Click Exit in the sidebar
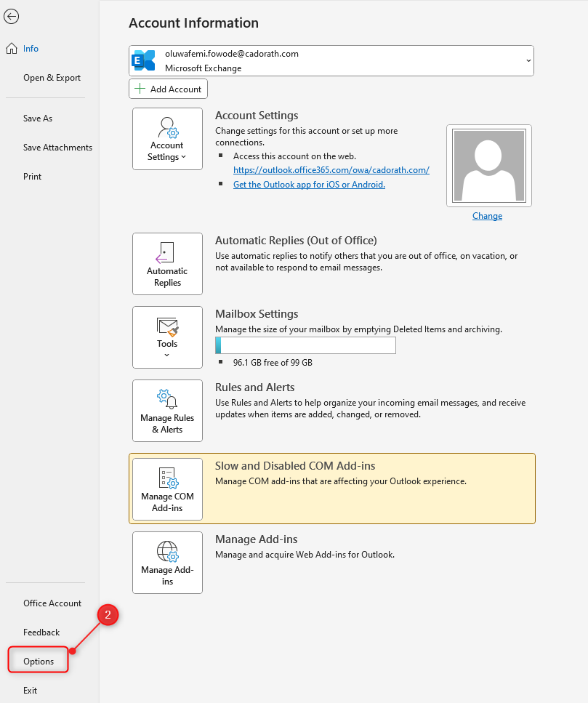Screen dimensions: 588x703 click(x=30, y=691)
